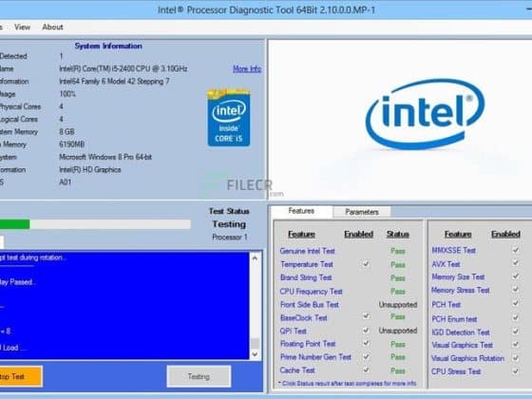532x399 pixels.
Task: Click the test progress bar
Action: coord(95,224)
